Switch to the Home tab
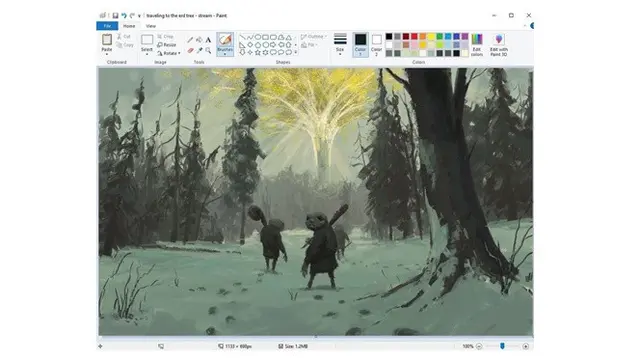Image resolution: width=640 pixels, height=360 pixels. [129, 26]
